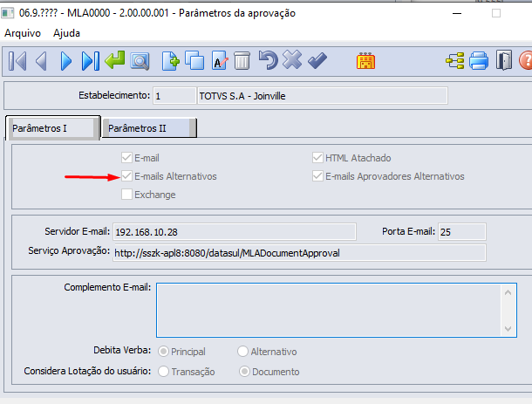Click Complemento E-mail scrollbar down arrow
This screenshot has width=532, height=404.
tap(508, 328)
